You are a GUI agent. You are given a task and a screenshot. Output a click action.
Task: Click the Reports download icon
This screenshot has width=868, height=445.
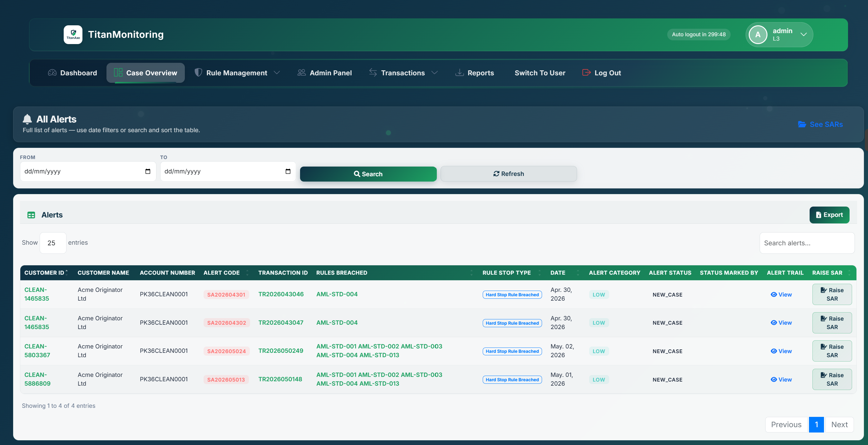tap(460, 72)
